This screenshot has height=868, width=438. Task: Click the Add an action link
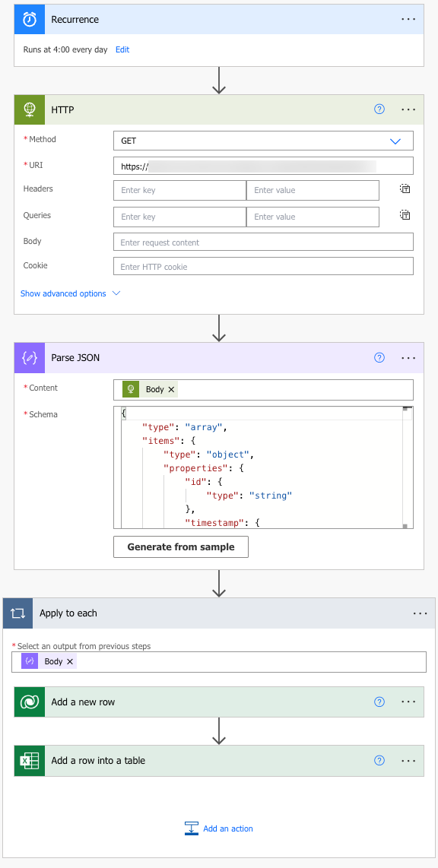[227, 829]
